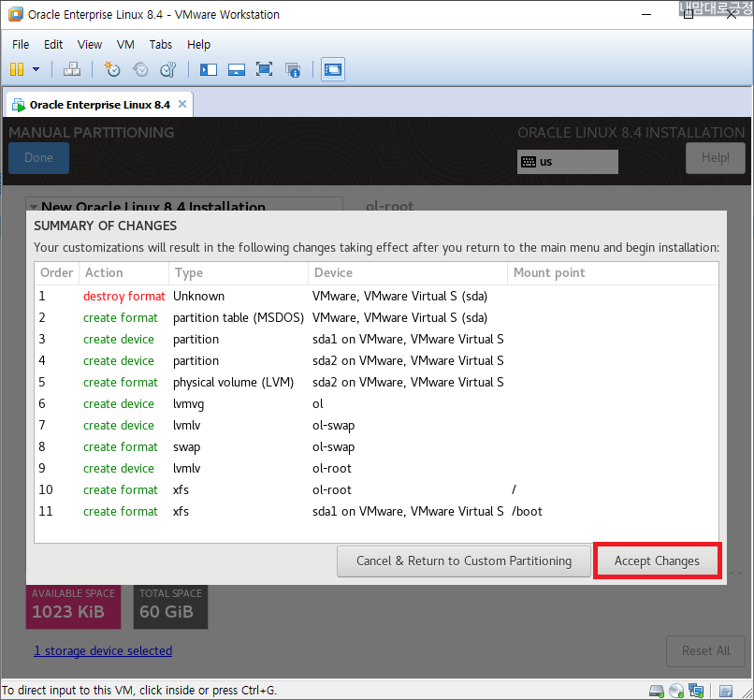Click the VMware Workstation title bar icon
This screenshot has height=700, width=754.
click(15, 14)
